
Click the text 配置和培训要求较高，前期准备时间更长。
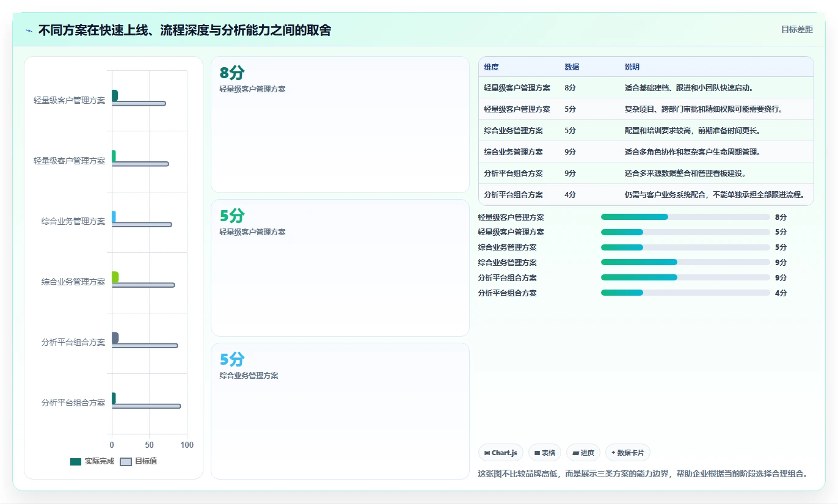pos(693,131)
